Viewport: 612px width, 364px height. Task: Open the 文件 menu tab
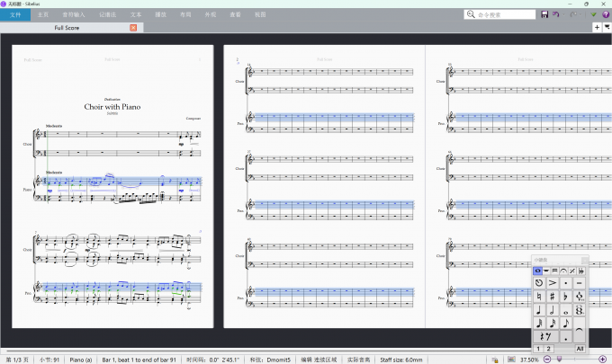[14, 14]
